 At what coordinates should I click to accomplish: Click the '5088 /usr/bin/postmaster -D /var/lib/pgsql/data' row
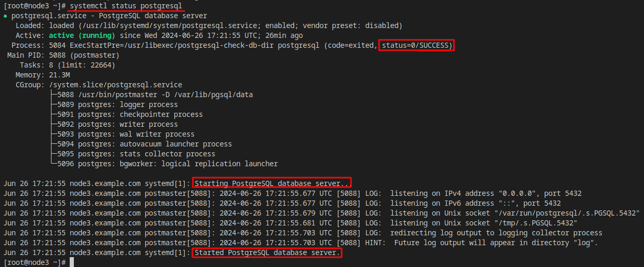[x=155, y=95]
